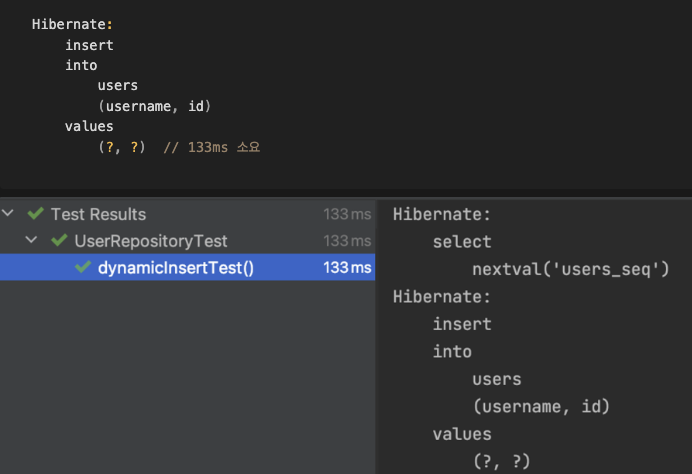This screenshot has height=474, width=692.
Task: Select the Test Results row
Action: [188, 214]
